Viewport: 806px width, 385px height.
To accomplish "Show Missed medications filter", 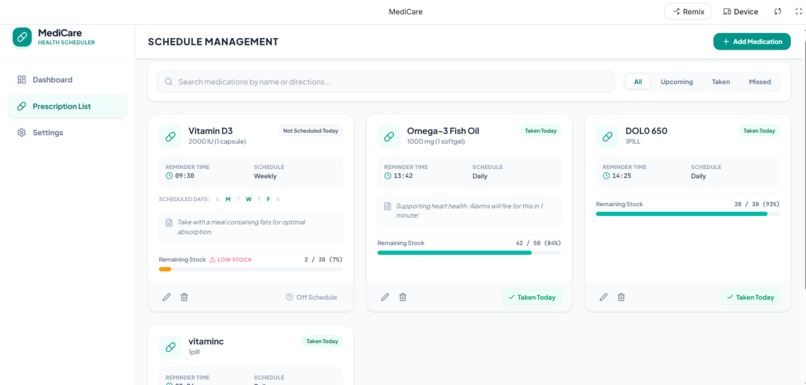I will click(x=760, y=82).
